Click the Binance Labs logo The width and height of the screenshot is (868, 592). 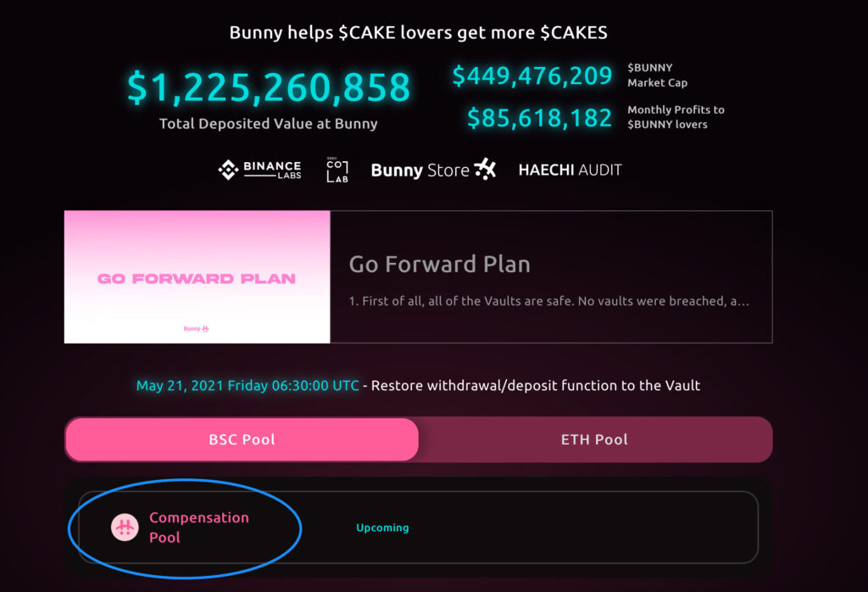[x=259, y=170]
